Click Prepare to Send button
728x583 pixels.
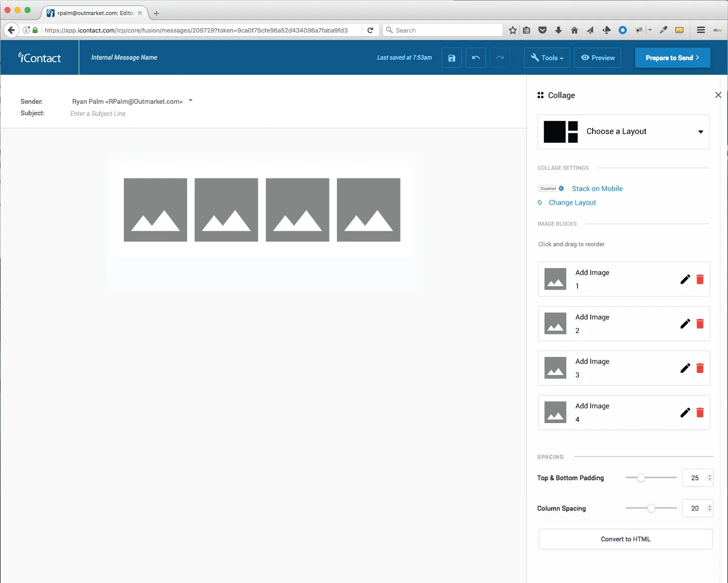point(672,58)
